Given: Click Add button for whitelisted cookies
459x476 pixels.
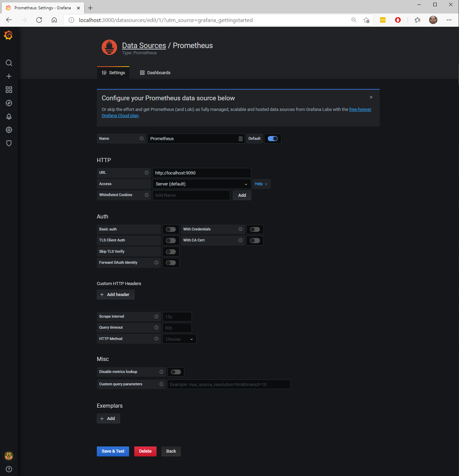Looking at the screenshot, I should pyautogui.click(x=242, y=195).
